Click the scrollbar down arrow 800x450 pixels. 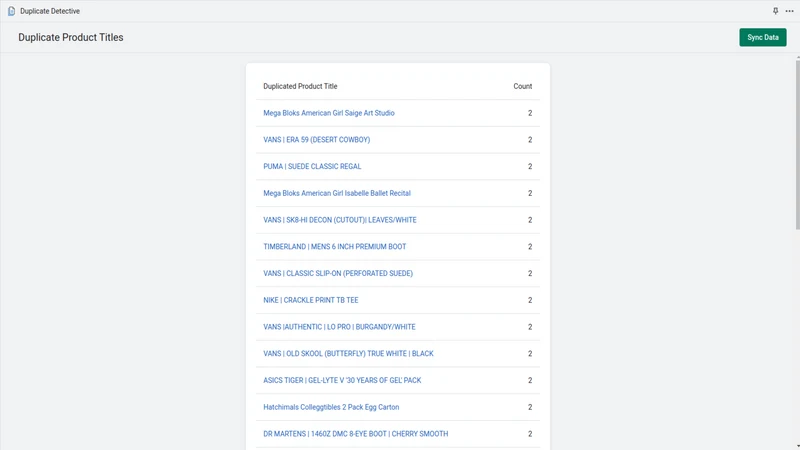(797, 447)
